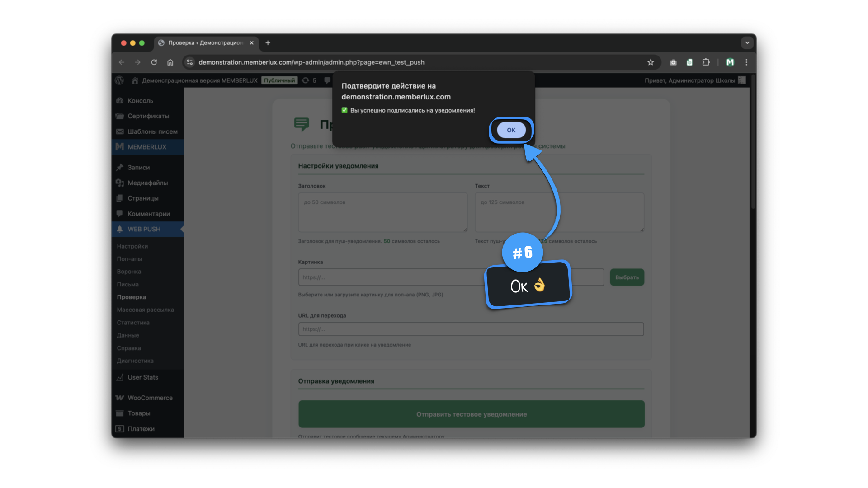Select Массовая рассылка submenu item

[145, 310]
